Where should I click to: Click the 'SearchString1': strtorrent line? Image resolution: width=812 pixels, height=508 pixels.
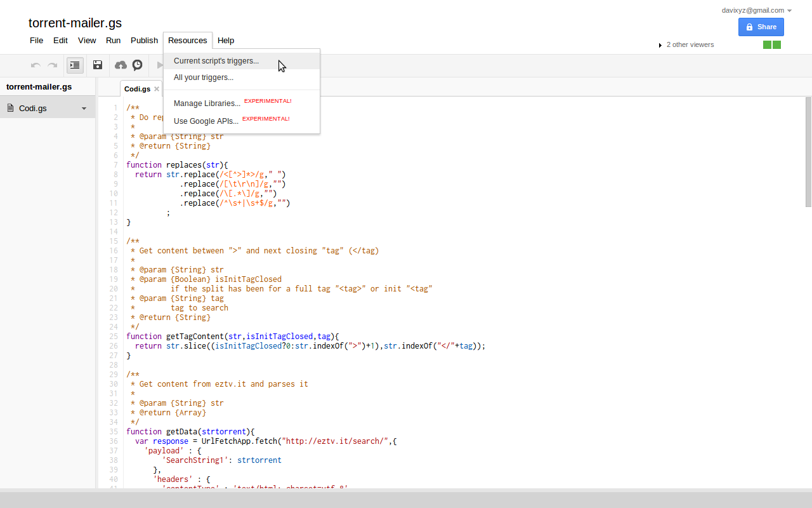(221, 460)
